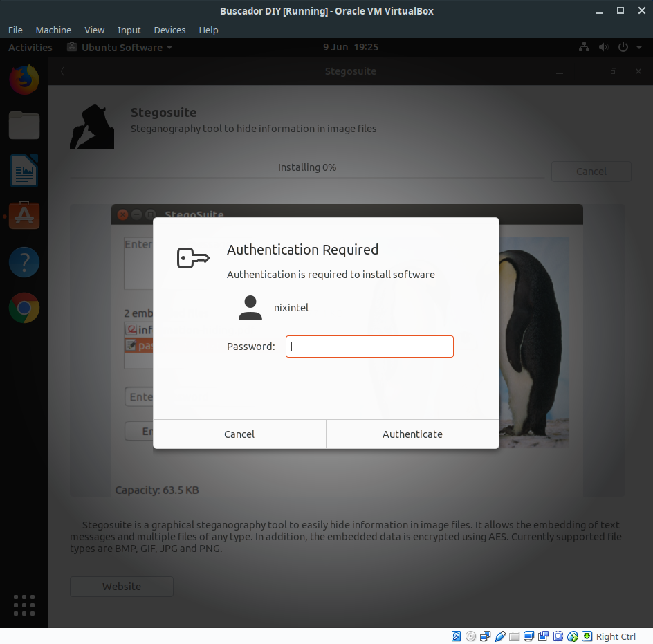Image resolution: width=653 pixels, height=644 pixels.
Task: Click the wired network icon in top bar
Action: 584,47
